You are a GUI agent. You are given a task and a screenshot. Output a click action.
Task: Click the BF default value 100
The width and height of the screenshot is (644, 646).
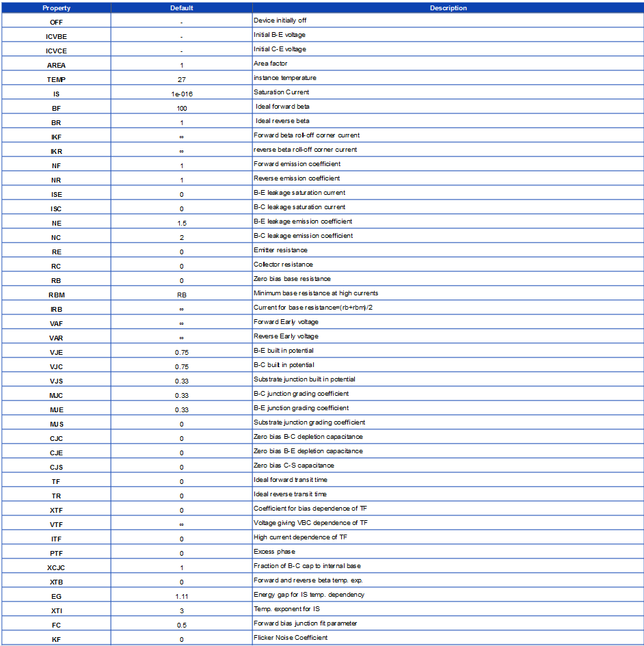[182, 109]
